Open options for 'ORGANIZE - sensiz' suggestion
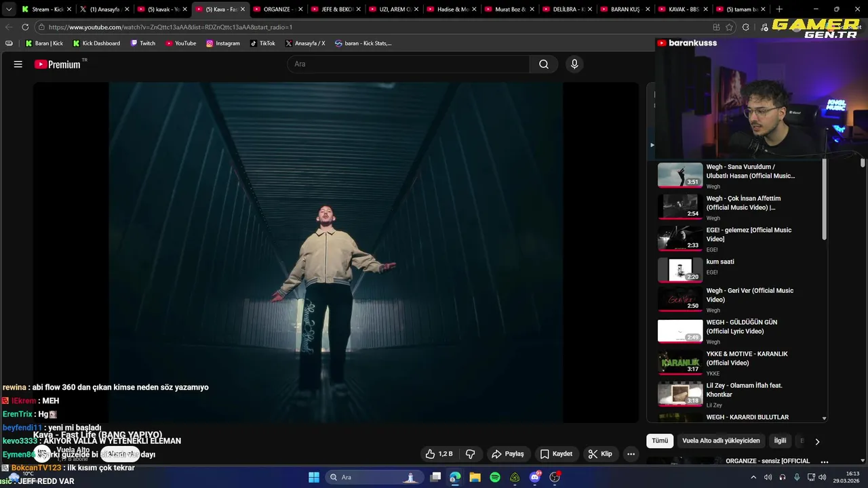The image size is (868, 488). pos(825,462)
